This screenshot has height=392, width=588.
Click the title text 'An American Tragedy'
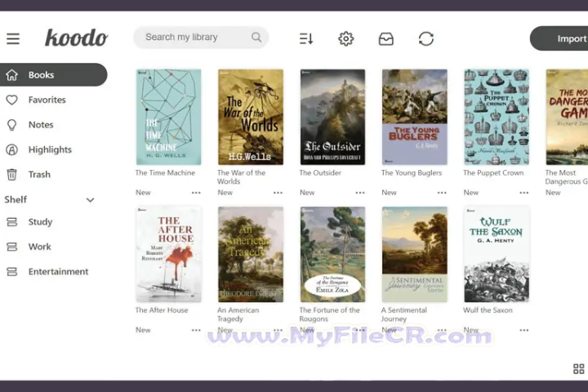238,314
